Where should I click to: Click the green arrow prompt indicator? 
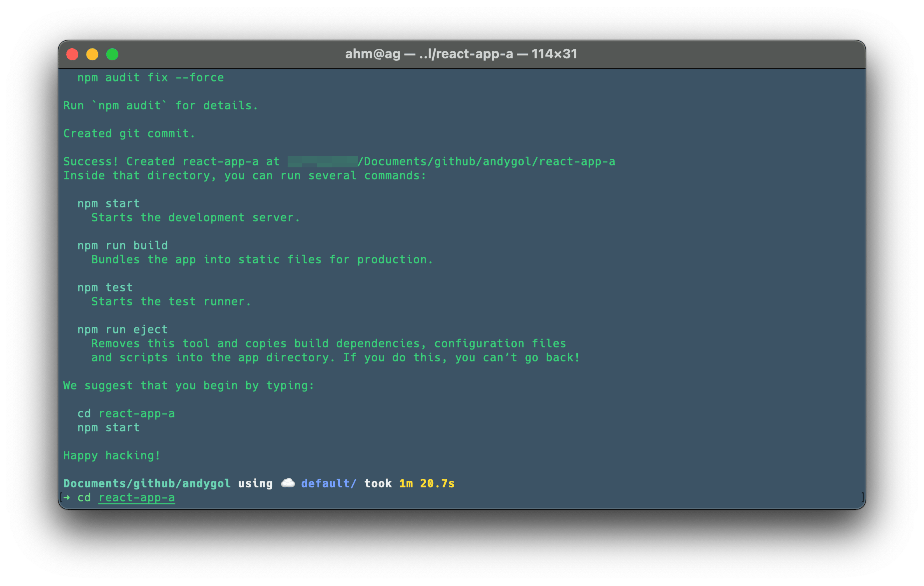[67, 498]
